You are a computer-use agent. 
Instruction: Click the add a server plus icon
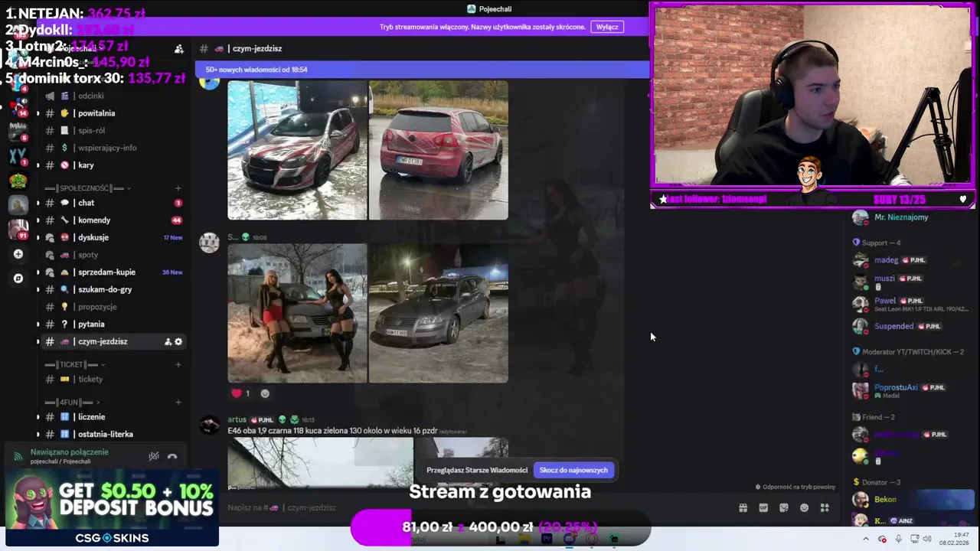tap(18, 254)
